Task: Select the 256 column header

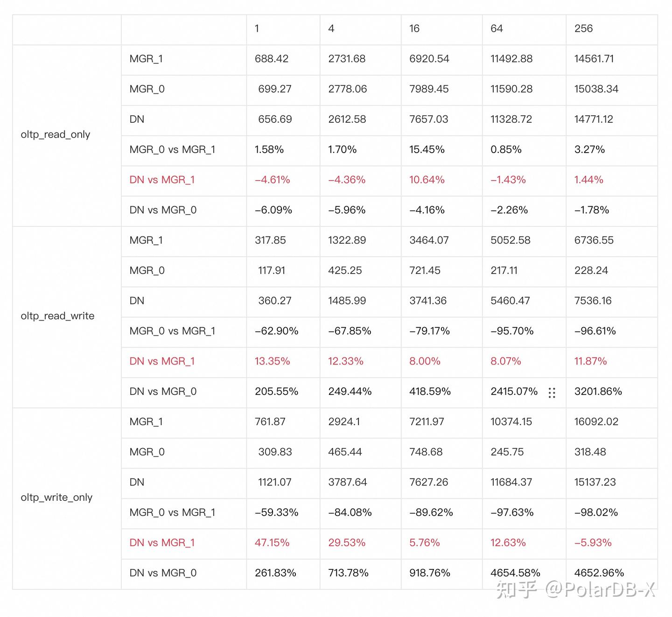Action: (583, 29)
